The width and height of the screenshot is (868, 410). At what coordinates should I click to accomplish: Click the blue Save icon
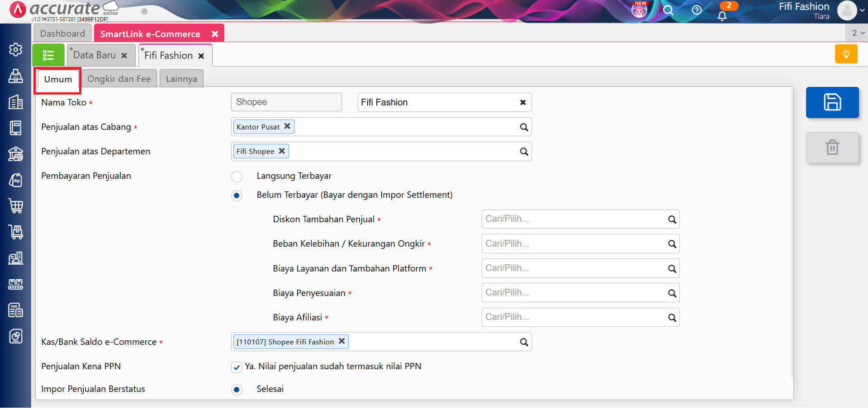click(x=832, y=102)
